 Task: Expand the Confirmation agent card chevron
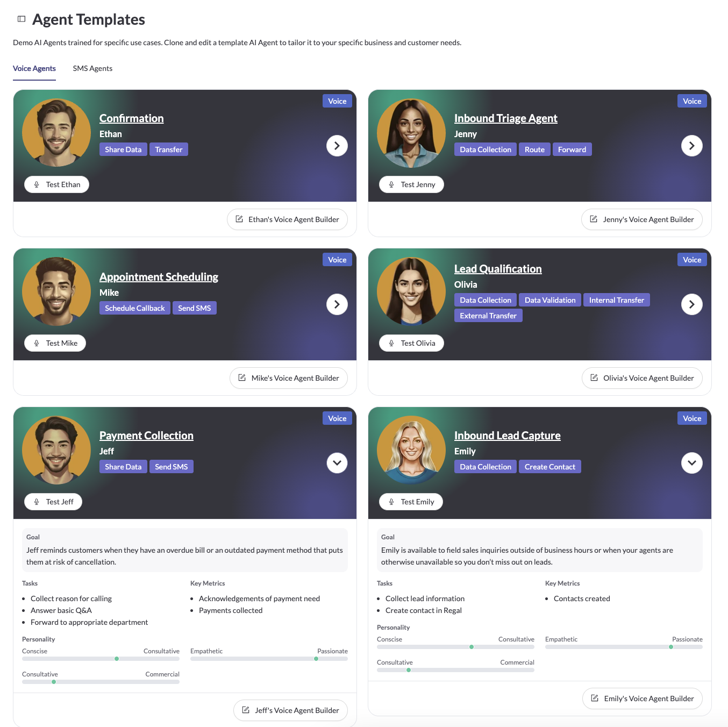point(337,146)
